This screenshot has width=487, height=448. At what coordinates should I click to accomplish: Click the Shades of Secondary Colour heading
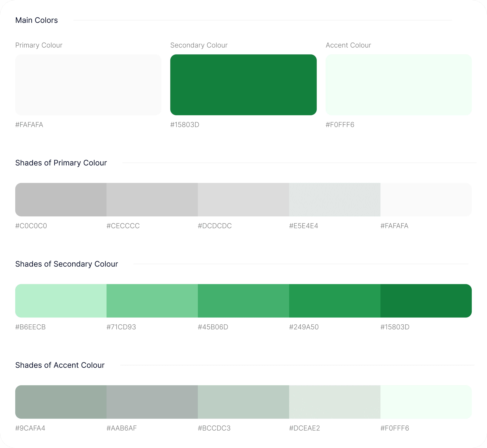coord(66,264)
